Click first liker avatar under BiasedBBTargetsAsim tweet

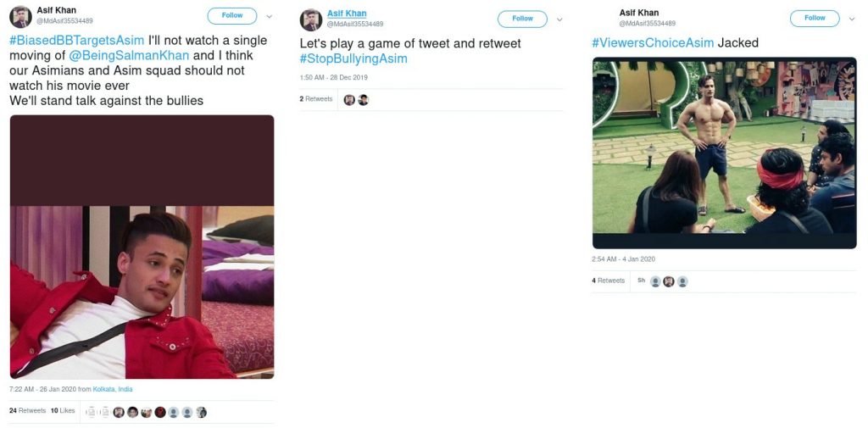pyautogui.click(x=119, y=412)
